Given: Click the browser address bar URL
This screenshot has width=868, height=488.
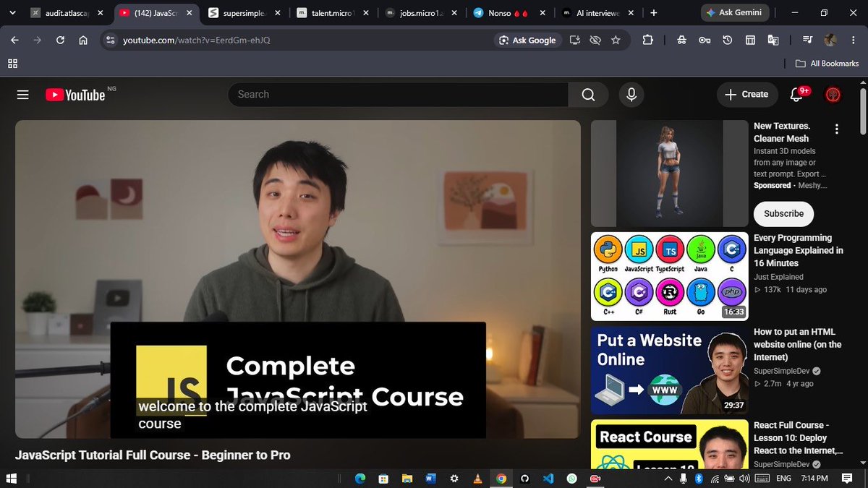Looking at the screenshot, I should click(196, 40).
